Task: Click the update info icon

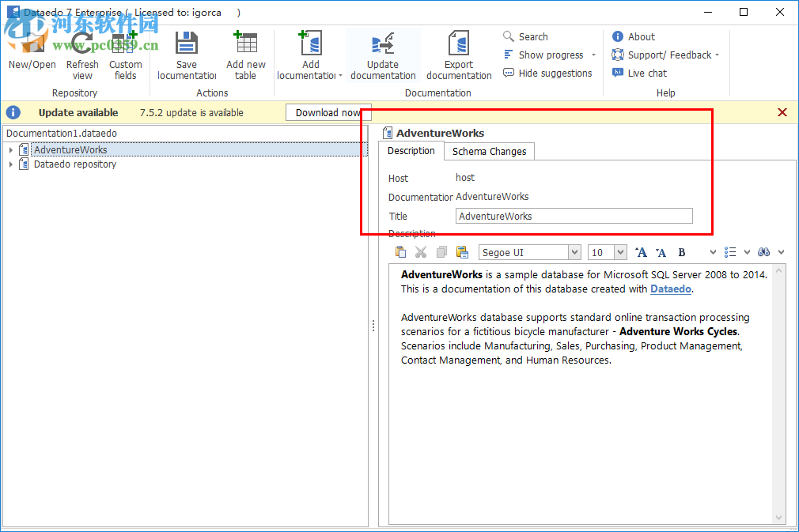Action: [13, 112]
